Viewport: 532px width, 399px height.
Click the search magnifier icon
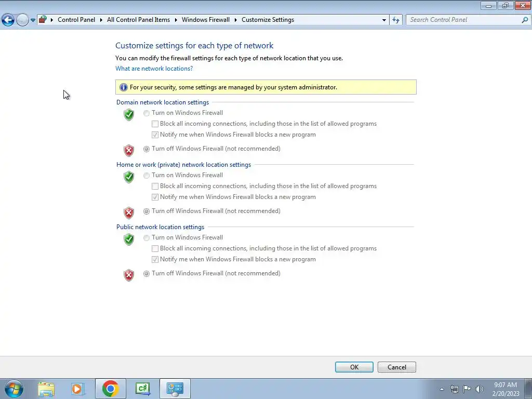(525, 20)
